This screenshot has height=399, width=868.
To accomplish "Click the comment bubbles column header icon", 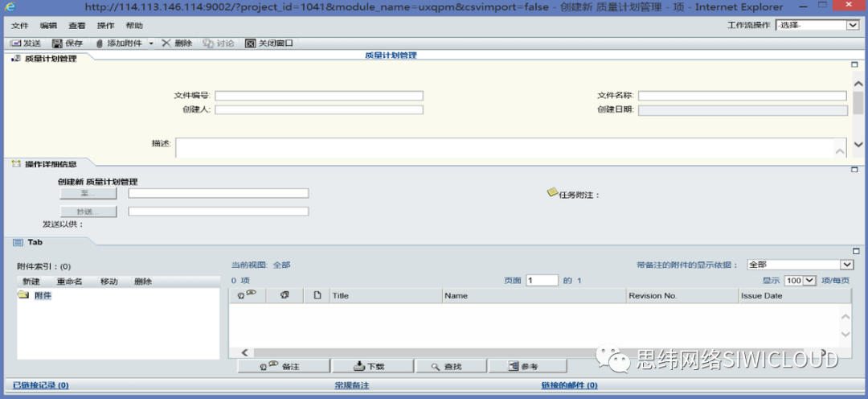I will point(247,295).
